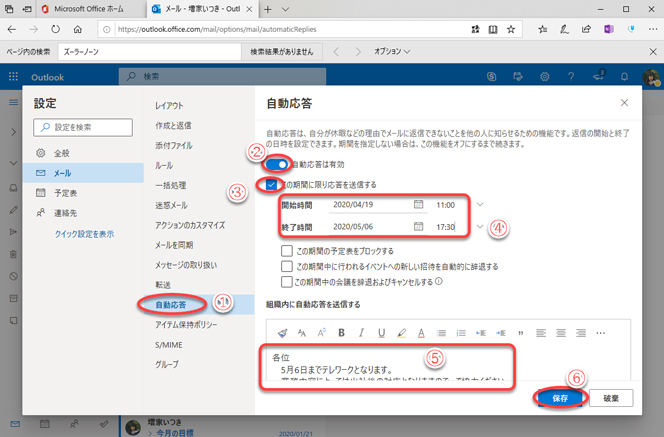Check decline and cancel meetings box
Screen dimensions: 664x437
[x=287, y=282]
